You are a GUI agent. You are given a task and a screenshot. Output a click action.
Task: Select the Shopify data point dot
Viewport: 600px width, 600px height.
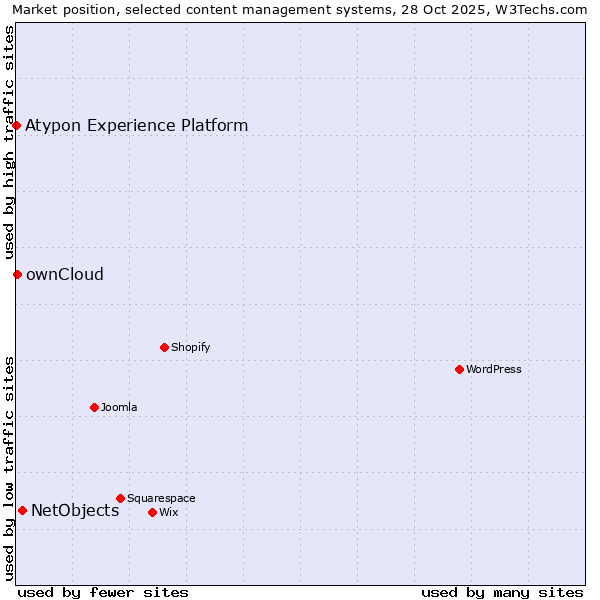(165, 347)
